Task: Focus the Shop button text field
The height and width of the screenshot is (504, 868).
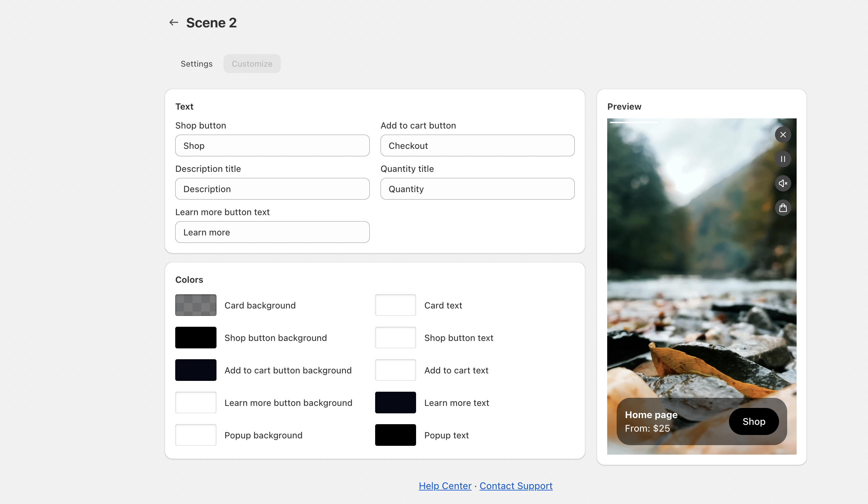Action: pos(272,146)
